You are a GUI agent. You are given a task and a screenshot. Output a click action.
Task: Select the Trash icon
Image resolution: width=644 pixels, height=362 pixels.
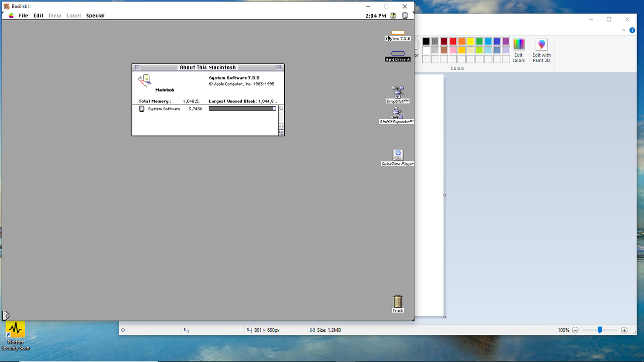[x=398, y=301]
